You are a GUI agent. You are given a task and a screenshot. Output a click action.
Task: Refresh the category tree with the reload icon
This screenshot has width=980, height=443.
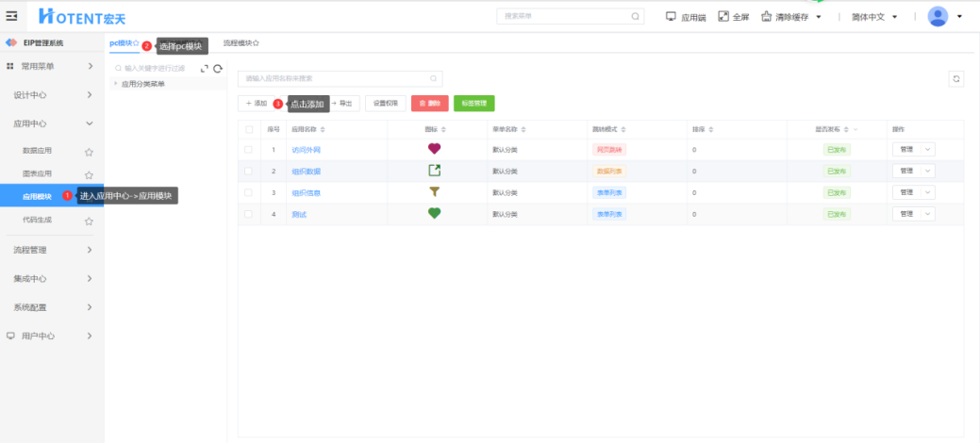(x=218, y=69)
